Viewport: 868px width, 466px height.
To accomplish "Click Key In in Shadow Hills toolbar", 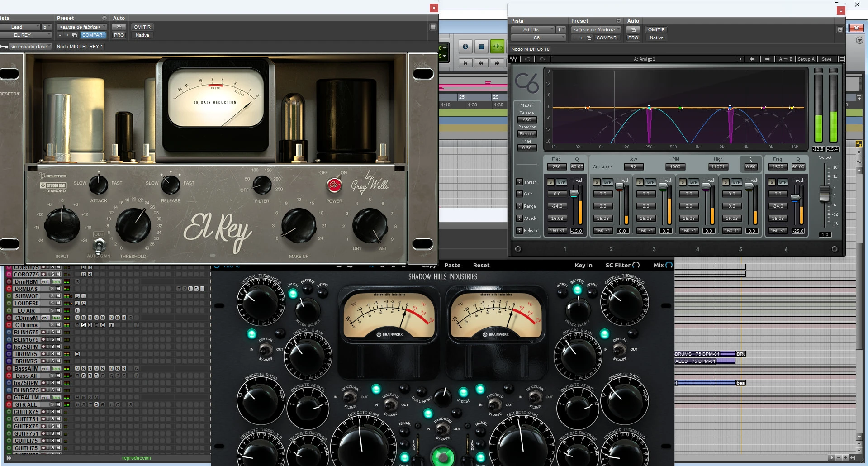I will [x=583, y=265].
